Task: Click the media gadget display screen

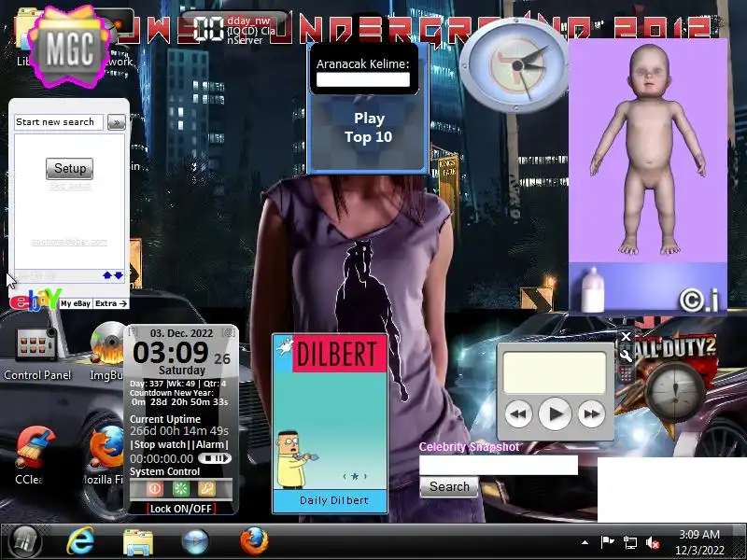Action: pyautogui.click(x=555, y=372)
